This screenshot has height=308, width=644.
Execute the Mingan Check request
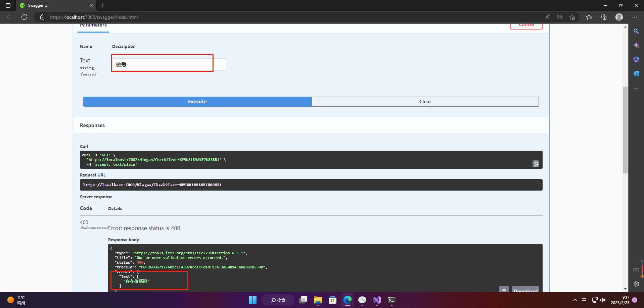point(197,101)
